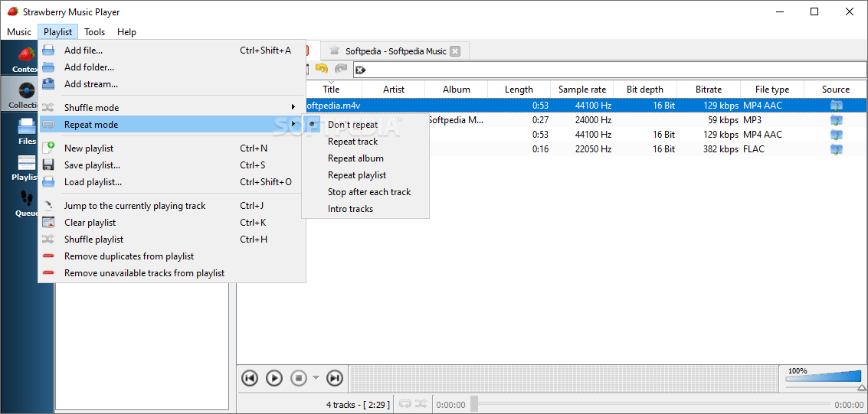Sort the playlist by Source column
This screenshot has width=868, height=414.
[x=835, y=89]
